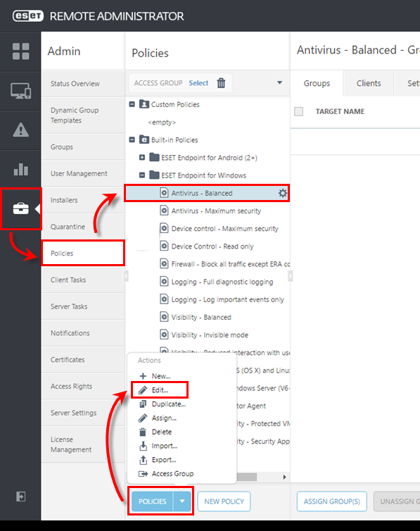420x531 pixels.
Task: Click the ESET Endpoint for Android folder icon
Action: [x=154, y=157]
